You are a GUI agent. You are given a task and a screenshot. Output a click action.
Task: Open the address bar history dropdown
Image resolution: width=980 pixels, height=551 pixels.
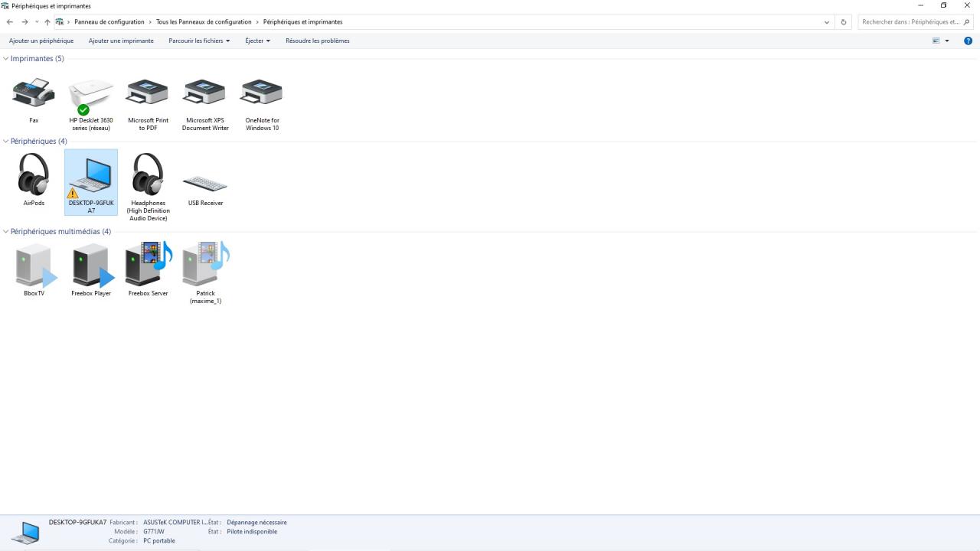pos(827,22)
